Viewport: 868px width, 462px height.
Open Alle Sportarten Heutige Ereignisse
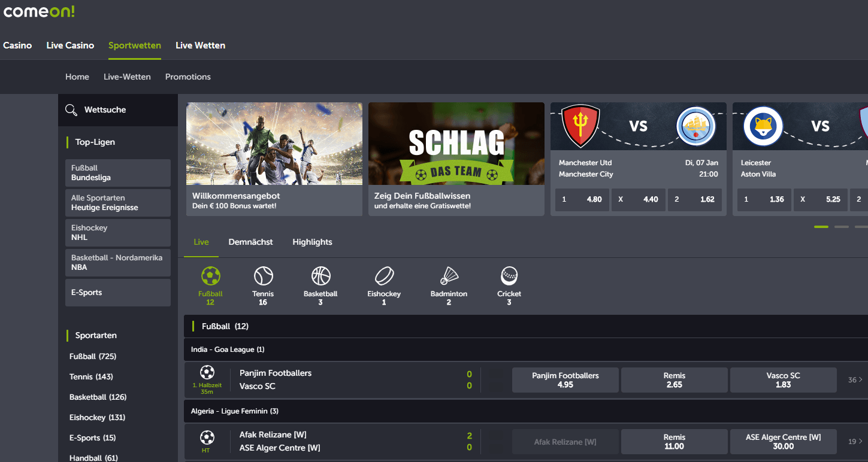click(118, 203)
